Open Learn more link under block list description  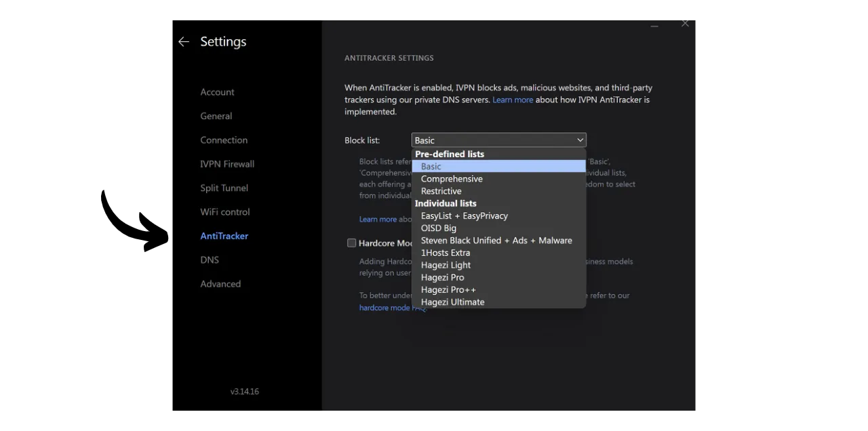(378, 220)
